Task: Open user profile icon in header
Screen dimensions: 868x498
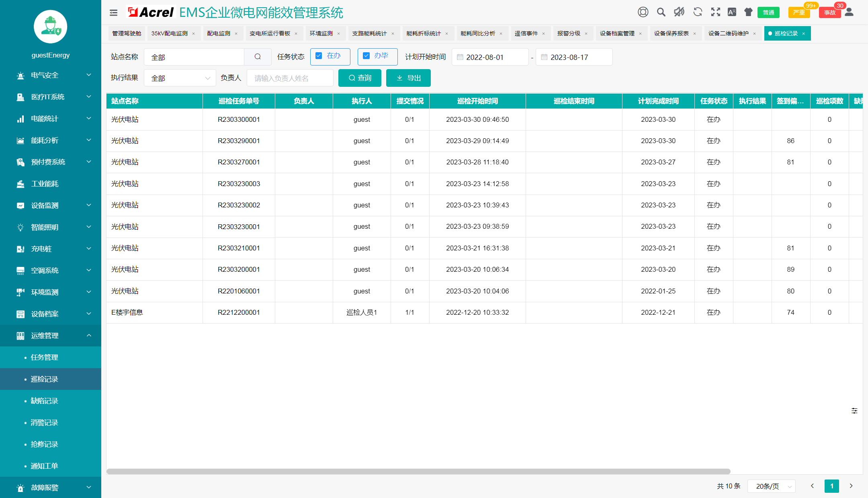Action: [849, 12]
